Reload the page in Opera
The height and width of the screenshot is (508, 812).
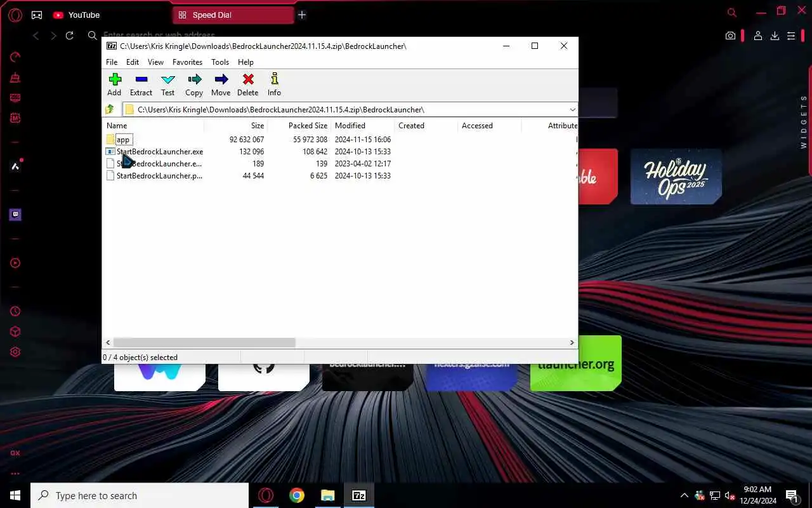coord(70,36)
